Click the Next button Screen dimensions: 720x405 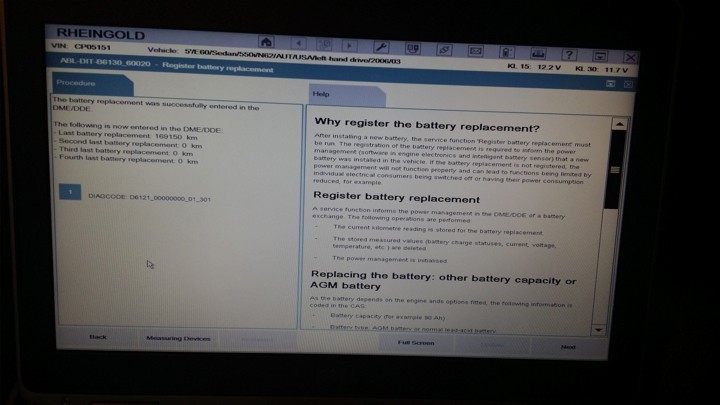[x=568, y=347]
